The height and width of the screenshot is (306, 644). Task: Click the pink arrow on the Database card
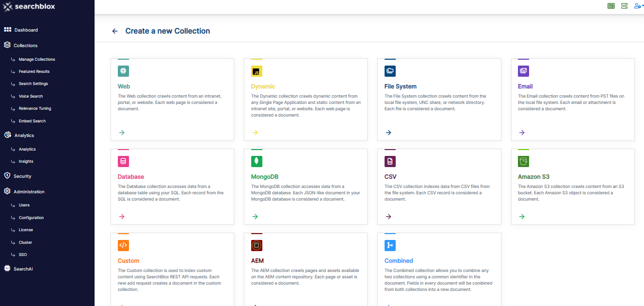pyautogui.click(x=122, y=217)
